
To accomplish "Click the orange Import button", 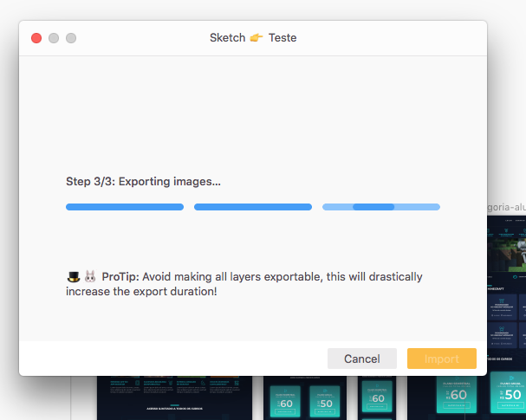I will [442, 359].
